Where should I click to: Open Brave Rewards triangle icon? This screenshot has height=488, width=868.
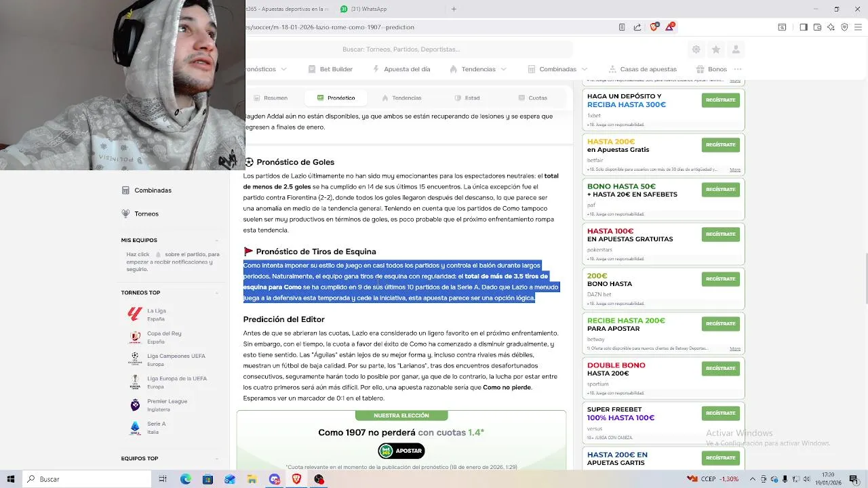670,27
